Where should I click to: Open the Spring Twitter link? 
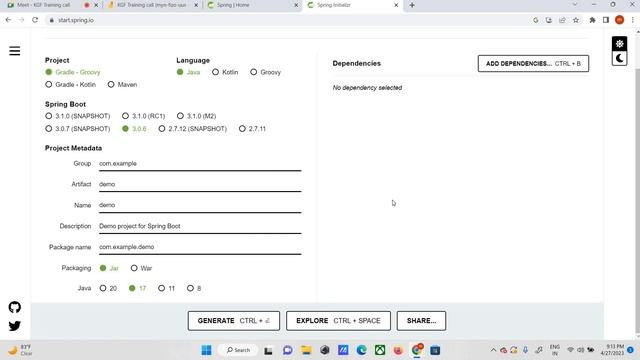click(15, 326)
